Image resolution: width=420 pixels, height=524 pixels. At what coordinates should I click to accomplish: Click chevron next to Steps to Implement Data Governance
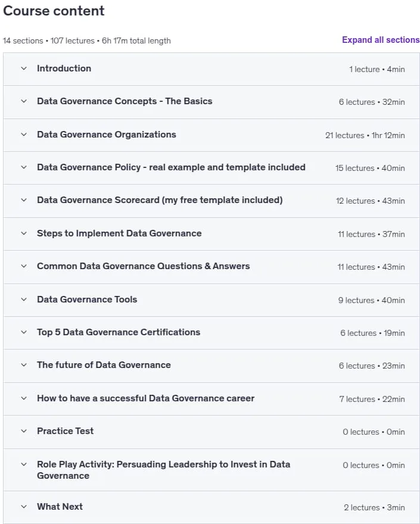pos(24,233)
